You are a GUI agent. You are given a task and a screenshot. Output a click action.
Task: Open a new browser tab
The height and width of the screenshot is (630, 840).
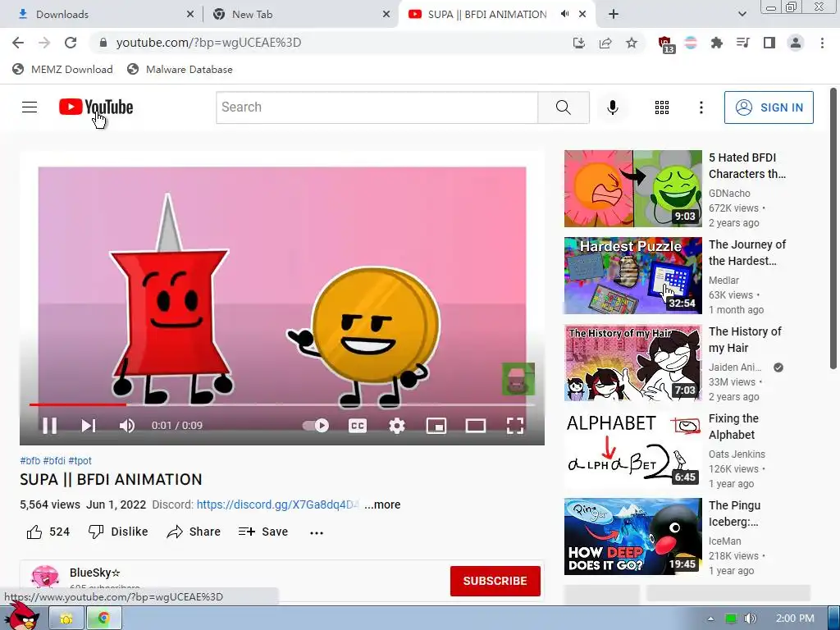point(614,14)
